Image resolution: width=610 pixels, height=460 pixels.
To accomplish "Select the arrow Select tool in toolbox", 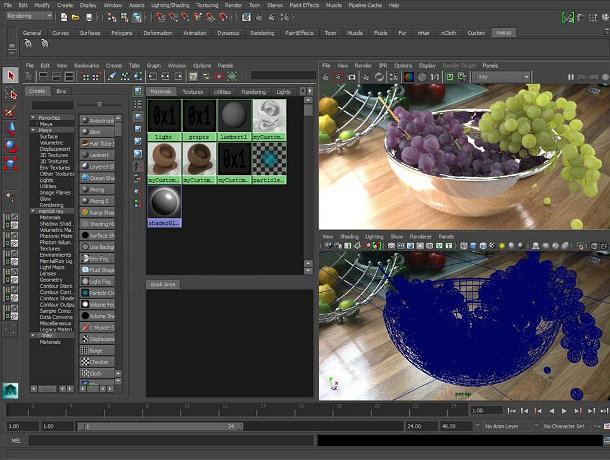I will click(11, 75).
